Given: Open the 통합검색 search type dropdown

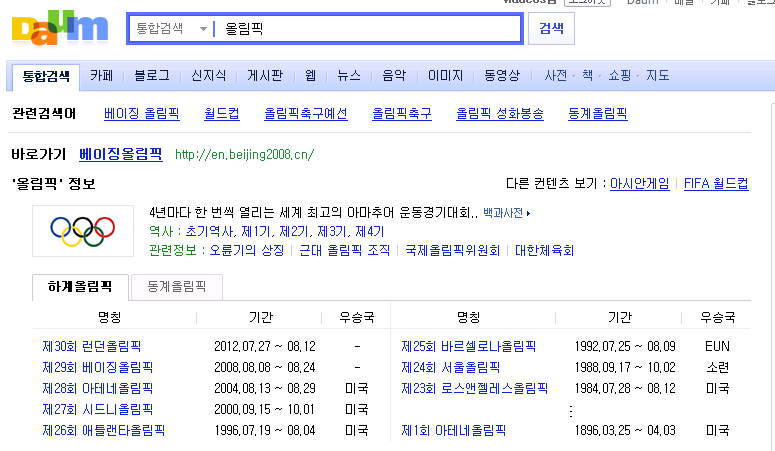Looking at the screenshot, I should tap(171, 29).
